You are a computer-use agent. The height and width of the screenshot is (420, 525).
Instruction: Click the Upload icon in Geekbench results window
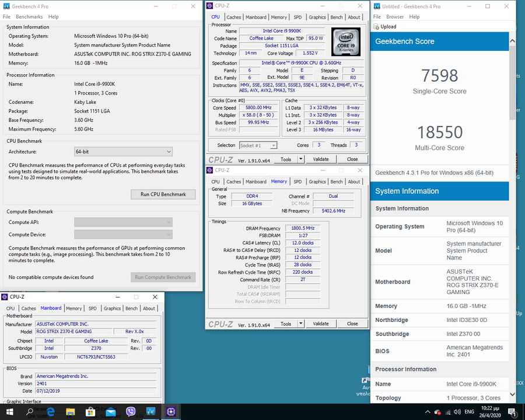point(376,26)
